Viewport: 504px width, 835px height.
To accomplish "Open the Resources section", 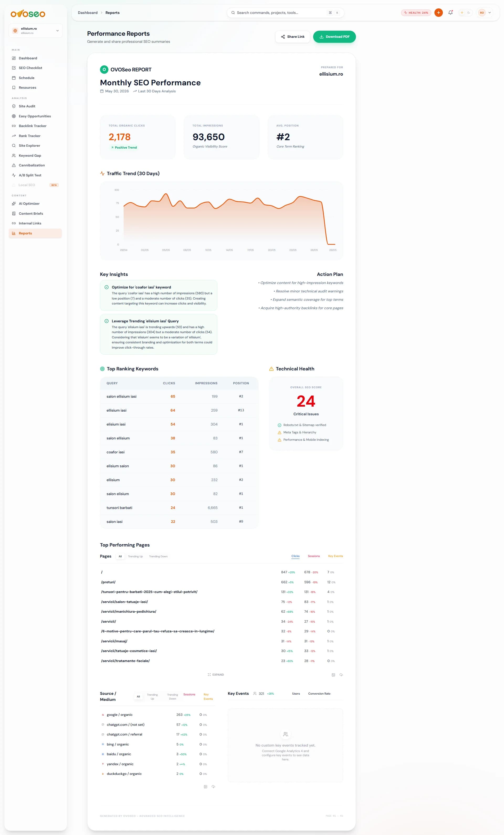I will (35, 87).
